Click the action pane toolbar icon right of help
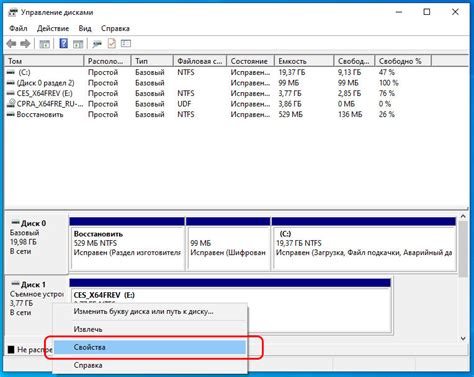The width and height of the screenshot is (474, 377). coord(78,44)
